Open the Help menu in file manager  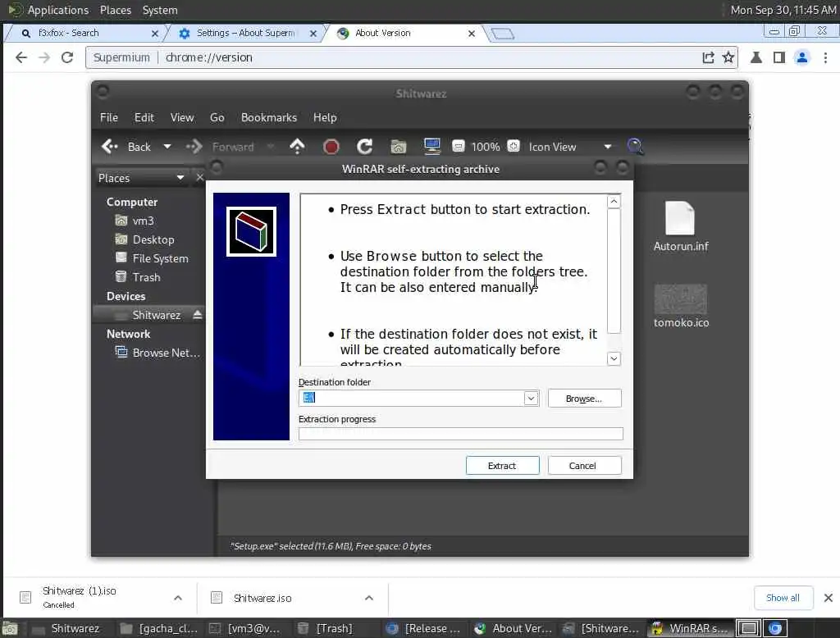click(325, 117)
